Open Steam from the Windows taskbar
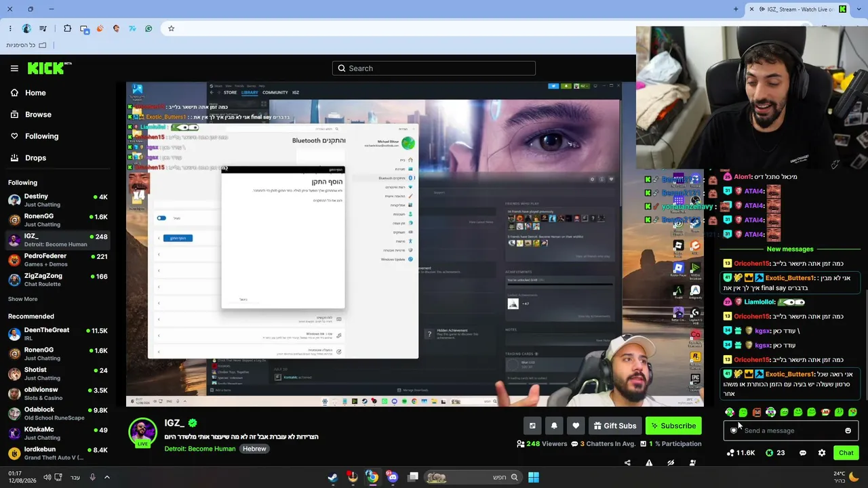868x488 pixels. coord(333,477)
